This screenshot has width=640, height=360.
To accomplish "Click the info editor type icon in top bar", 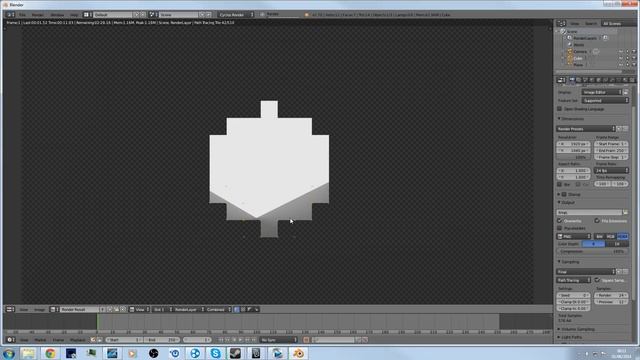I will [10, 15].
